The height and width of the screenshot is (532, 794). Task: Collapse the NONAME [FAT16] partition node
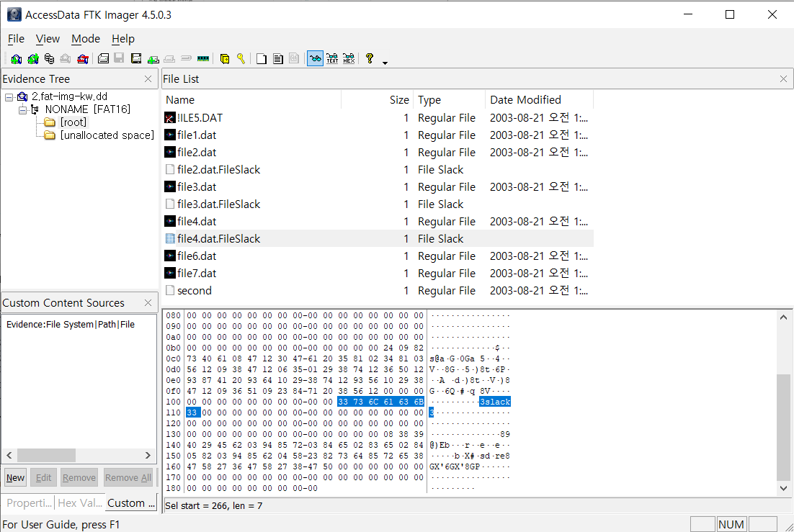click(x=22, y=110)
